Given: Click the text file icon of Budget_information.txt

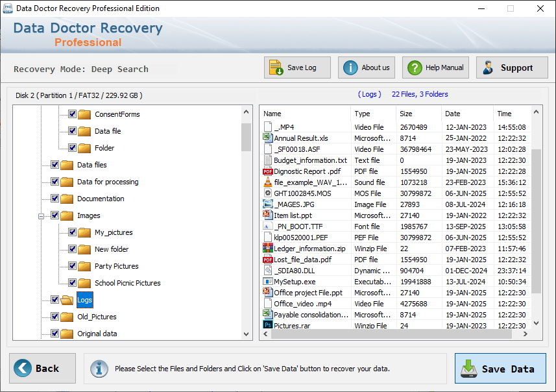Looking at the screenshot, I should point(268,160).
